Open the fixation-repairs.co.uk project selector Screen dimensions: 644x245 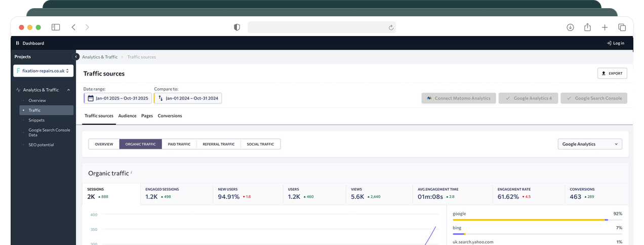click(x=44, y=71)
